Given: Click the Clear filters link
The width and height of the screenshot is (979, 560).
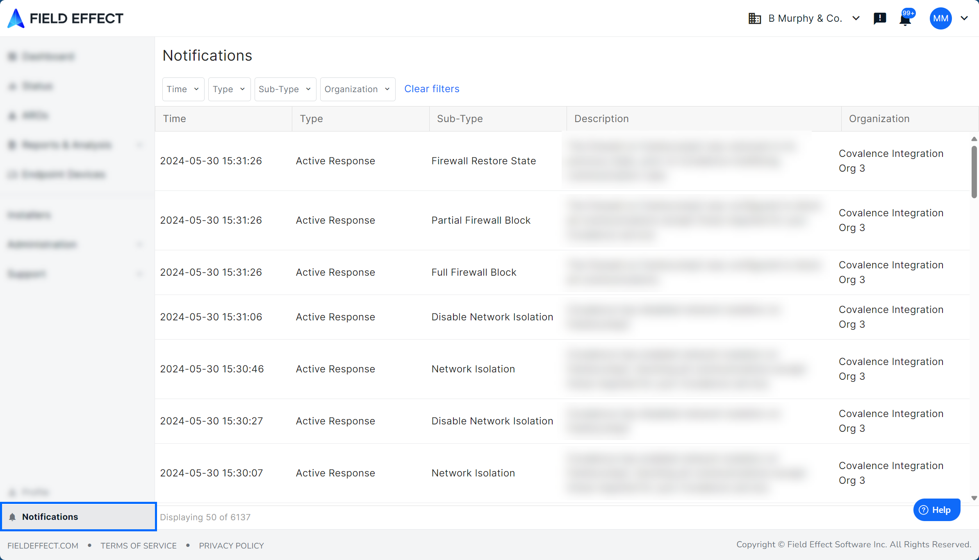Looking at the screenshot, I should click(432, 89).
